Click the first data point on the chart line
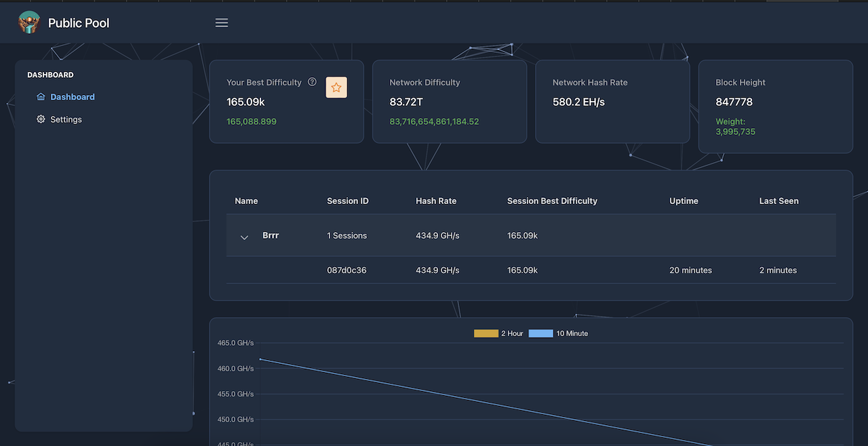This screenshot has width=868, height=446. [260, 359]
